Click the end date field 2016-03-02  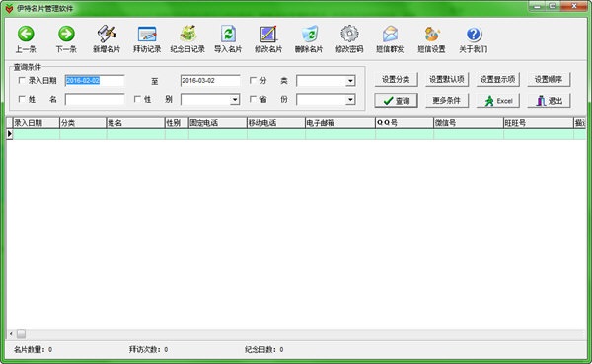[x=210, y=81]
